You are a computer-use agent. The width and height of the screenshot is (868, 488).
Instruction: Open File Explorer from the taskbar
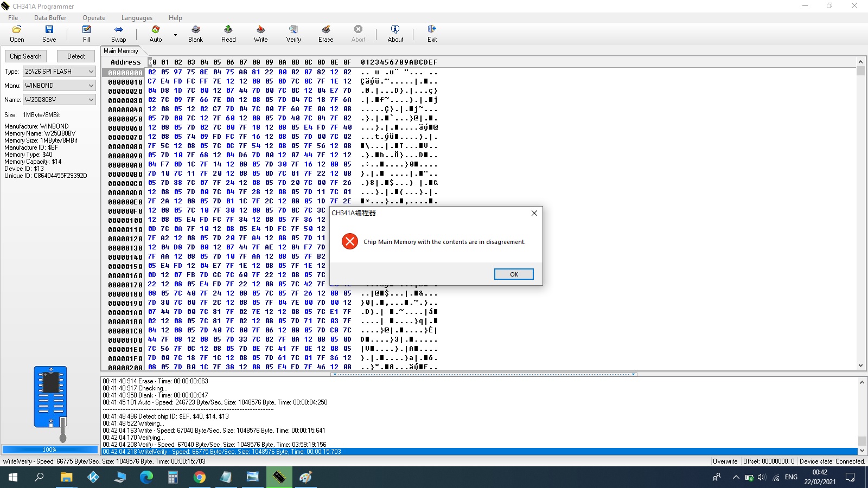pos(66,477)
